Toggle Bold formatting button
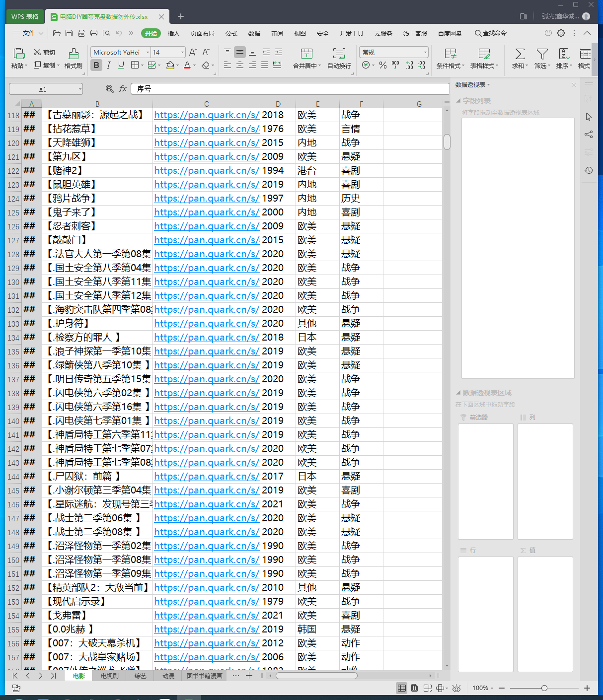The width and height of the screenshot is (603, 700). [x=96, y=65]
